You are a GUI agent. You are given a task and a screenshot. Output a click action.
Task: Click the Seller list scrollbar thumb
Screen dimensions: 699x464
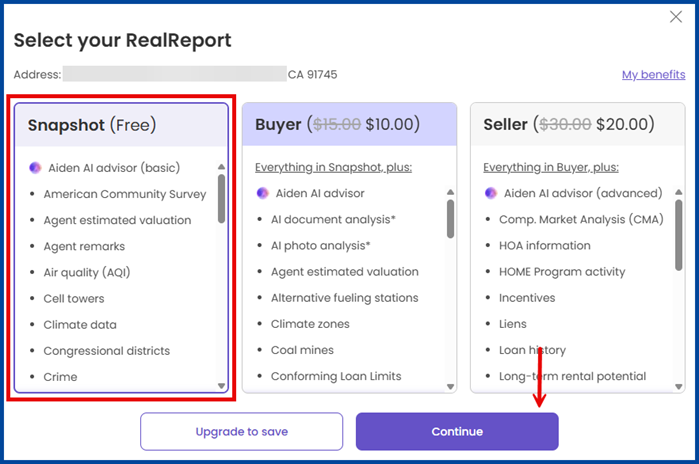678,217
